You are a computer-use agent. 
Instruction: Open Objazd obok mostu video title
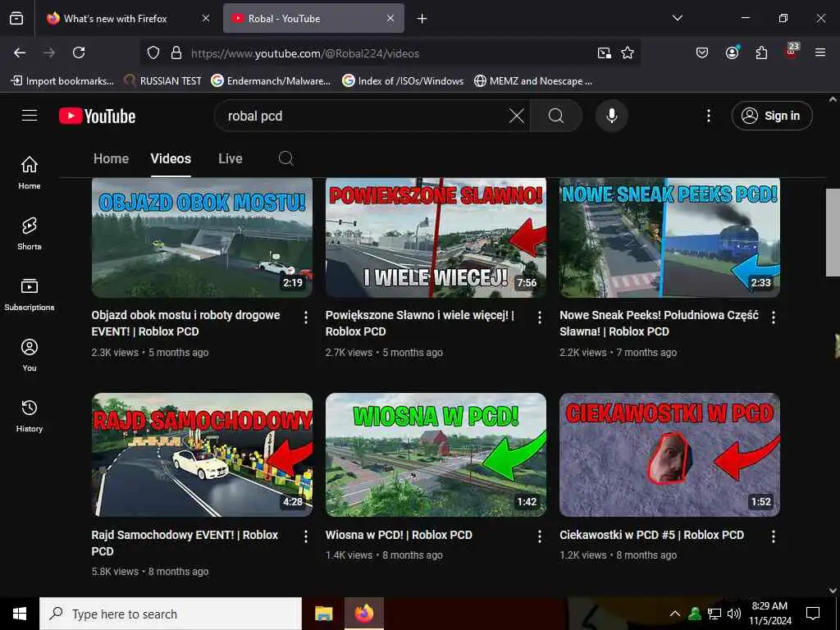[x=185, y=323]
